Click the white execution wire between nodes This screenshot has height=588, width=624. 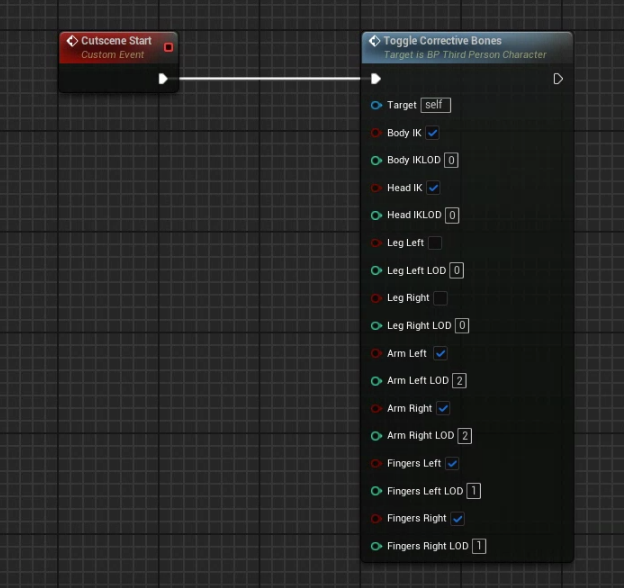pos(269,79)
